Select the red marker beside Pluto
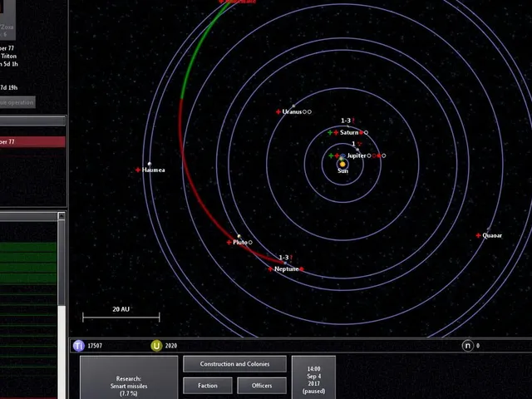Image resolution: width=532 pixels, height=399 pixels. click(x=229, y=242)
